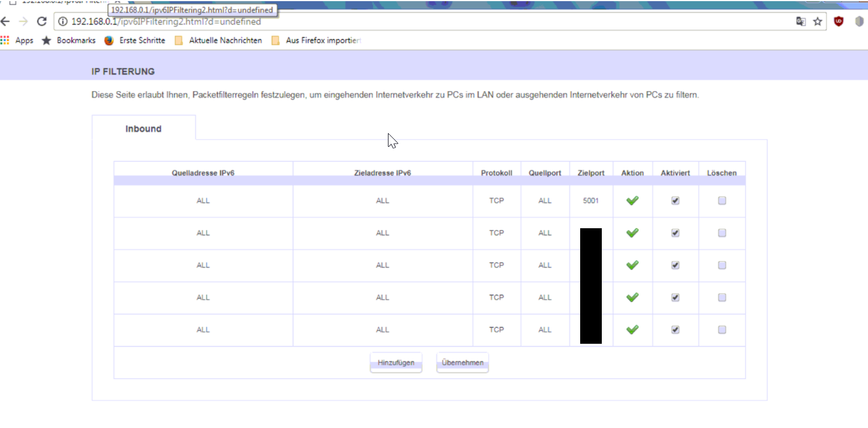Untick Aktiviert in the second rule row
Screen dimensions: 868x428
pos(675,233)
